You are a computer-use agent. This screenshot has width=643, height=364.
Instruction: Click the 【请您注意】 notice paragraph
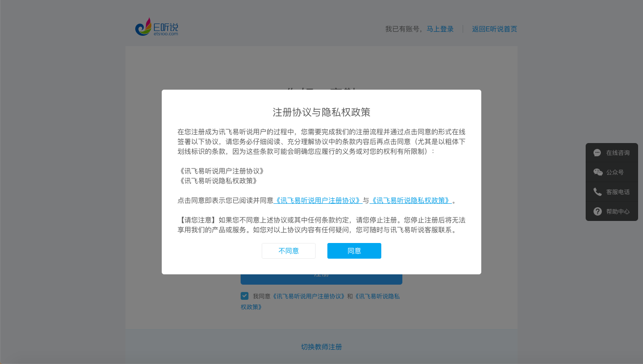(321, 225)
